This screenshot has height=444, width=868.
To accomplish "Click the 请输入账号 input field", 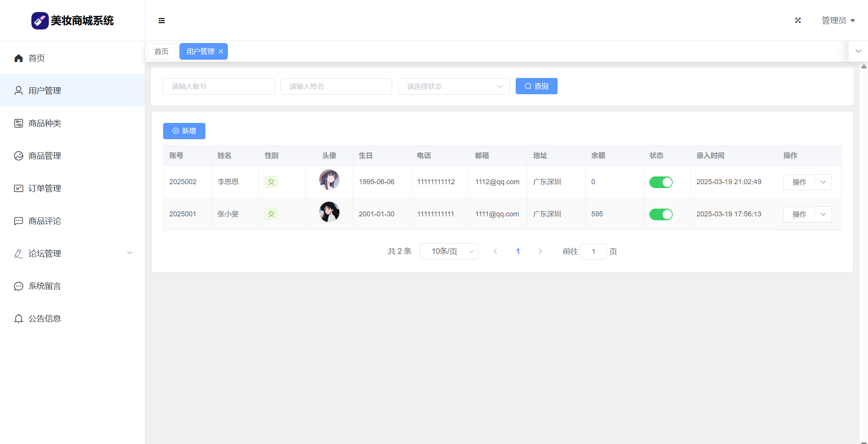I will 219,86.
